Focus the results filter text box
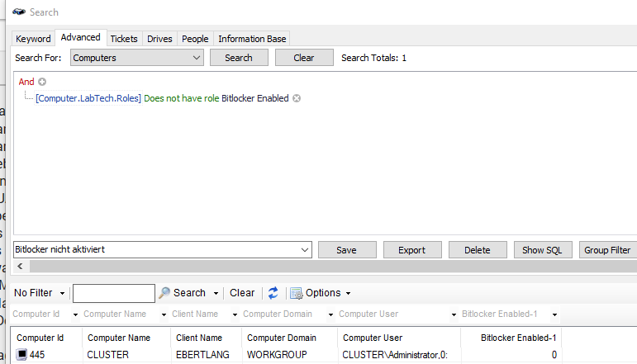The height and width of the screenshot is (364, 637). [x=114, y=293]
